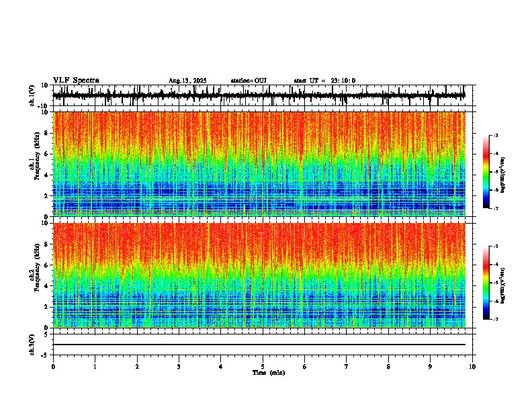Click time axis tick label 8

(388, 367)
